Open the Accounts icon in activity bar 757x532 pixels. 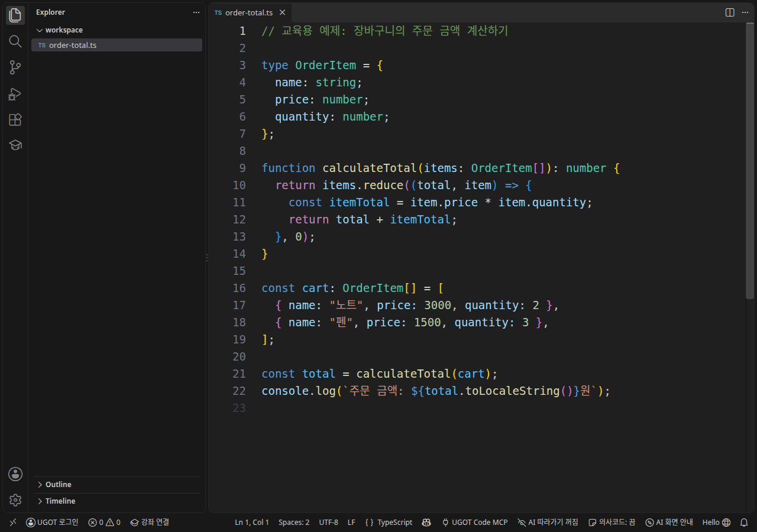click(x=15, y=473)
